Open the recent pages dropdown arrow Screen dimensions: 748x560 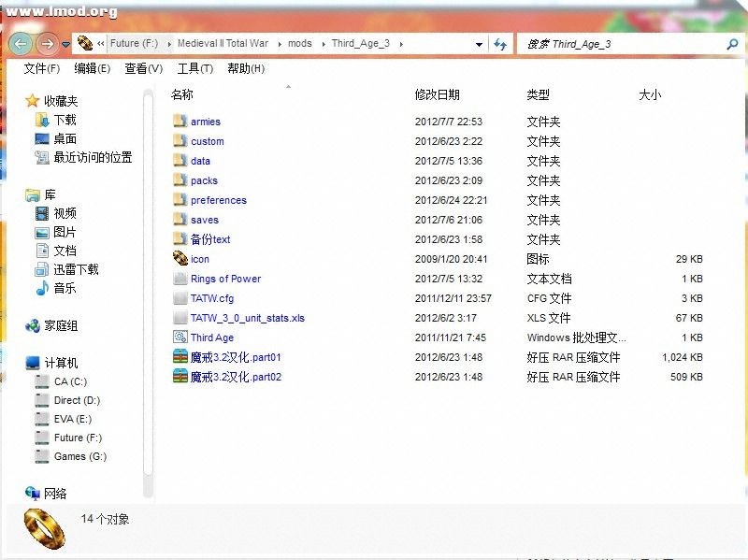point(65,44)
